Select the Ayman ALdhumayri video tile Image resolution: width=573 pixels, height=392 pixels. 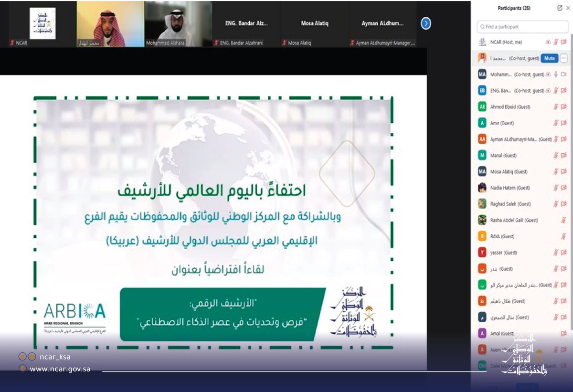click(x=382, y=24)
